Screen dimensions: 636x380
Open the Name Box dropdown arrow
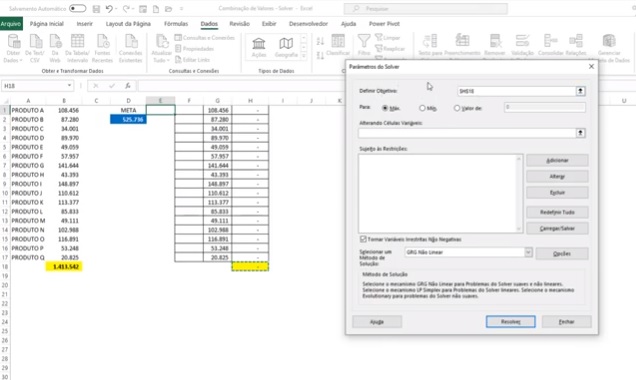click(x=69, y=86)
